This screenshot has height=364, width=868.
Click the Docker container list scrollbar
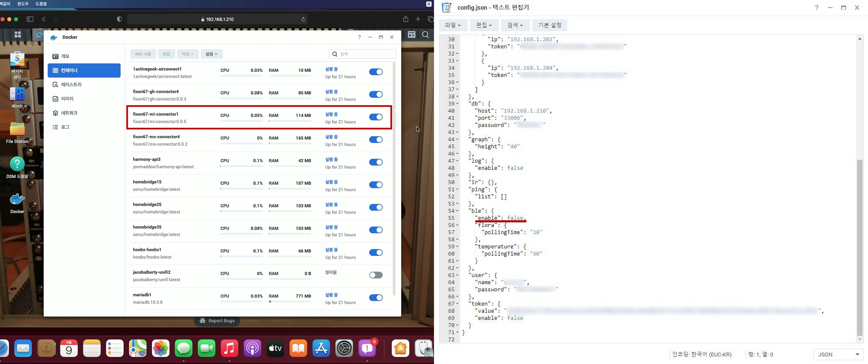(x=394, y=179)
